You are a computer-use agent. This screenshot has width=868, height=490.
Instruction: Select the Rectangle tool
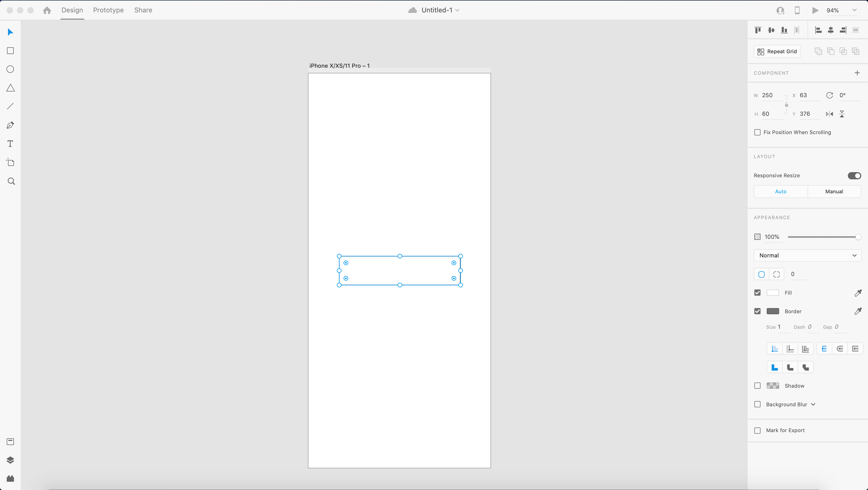point(10,51)
